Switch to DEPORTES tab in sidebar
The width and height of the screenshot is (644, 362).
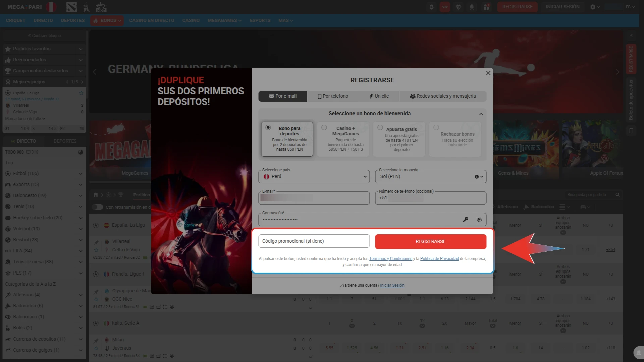(x=65, y=141)
